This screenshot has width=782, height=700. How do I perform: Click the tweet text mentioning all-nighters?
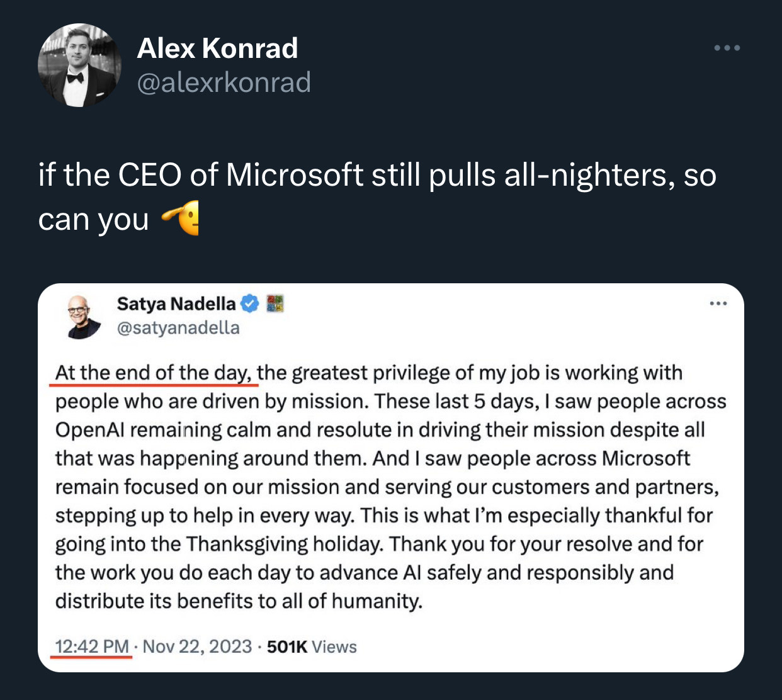point(378,175)
